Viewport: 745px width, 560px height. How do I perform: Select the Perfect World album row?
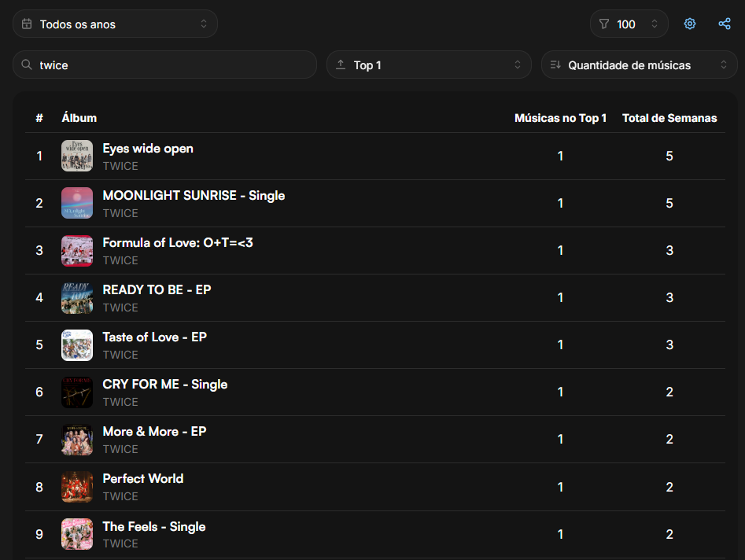375,487
